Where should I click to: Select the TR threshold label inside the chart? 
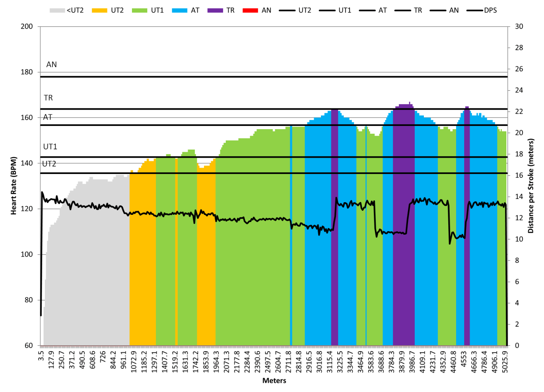pos(48,97)
